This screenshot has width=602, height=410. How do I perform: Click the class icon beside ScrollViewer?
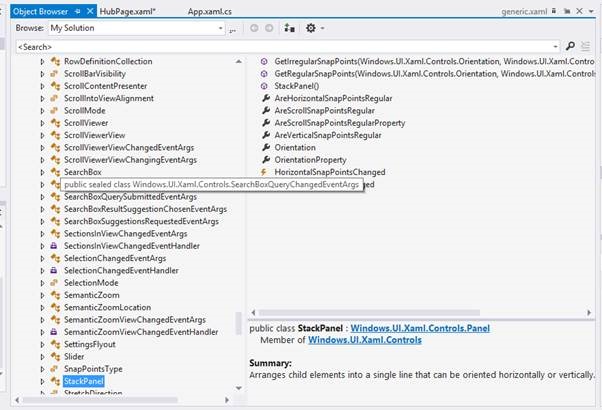click(x=55, y=123)
